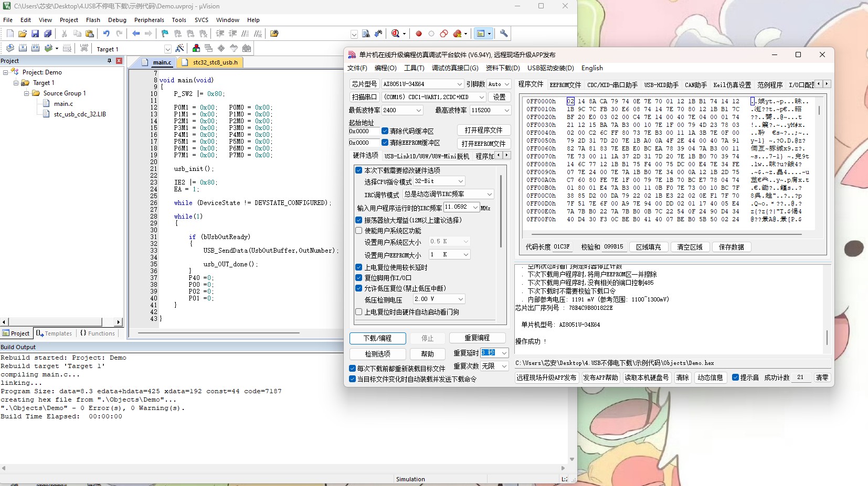Toggle 上电复位使用较长延时 checkbox
Image resolution: width=868 pixels, height=486 pixels.
[x=359, y=267]
